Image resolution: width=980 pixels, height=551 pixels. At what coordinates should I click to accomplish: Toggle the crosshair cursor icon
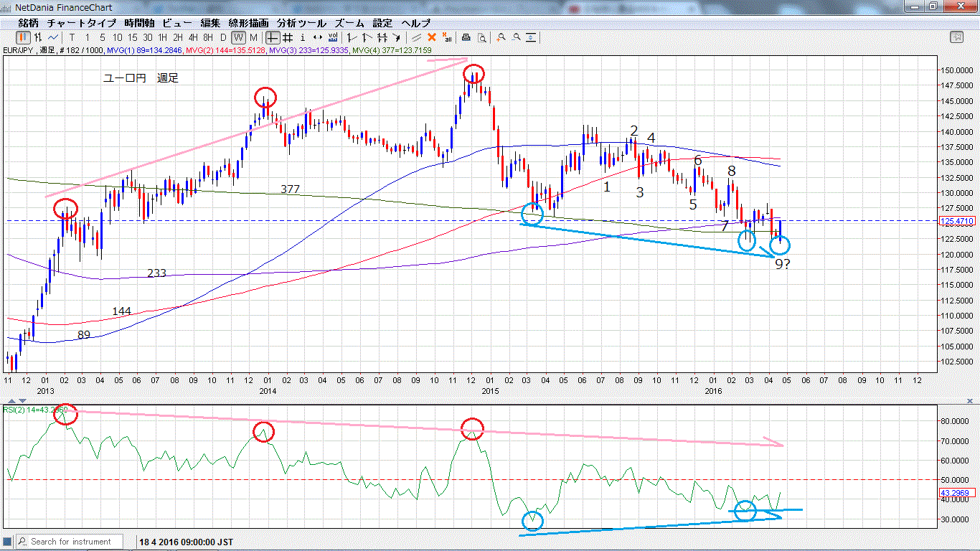[273, 37]
